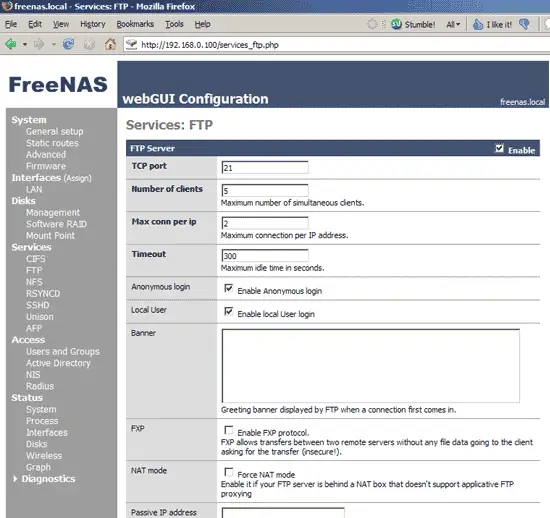550x518 pixels.
Task: Open the Tools menu
Action: click(174, 24)
